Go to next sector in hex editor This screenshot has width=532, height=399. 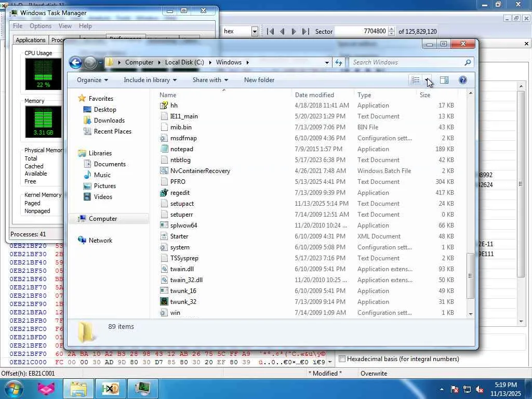pos(294,32)
